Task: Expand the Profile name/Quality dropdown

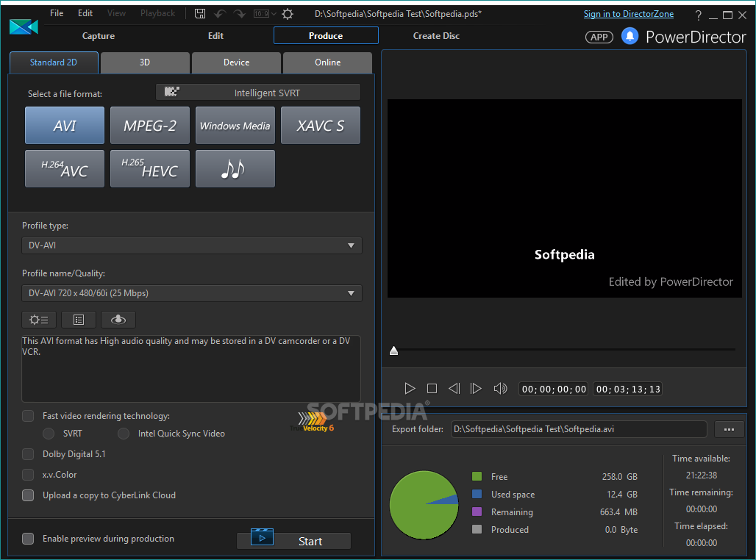Action: (192, 293)
